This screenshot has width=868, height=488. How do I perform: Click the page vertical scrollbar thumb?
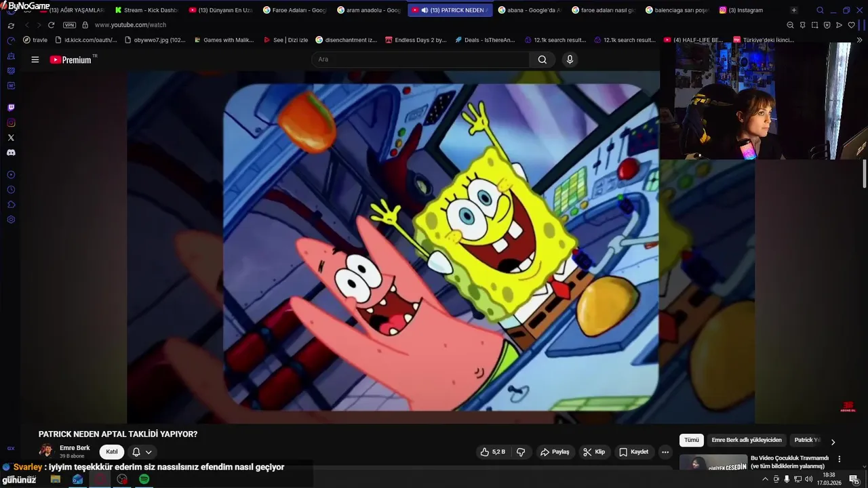865,174
